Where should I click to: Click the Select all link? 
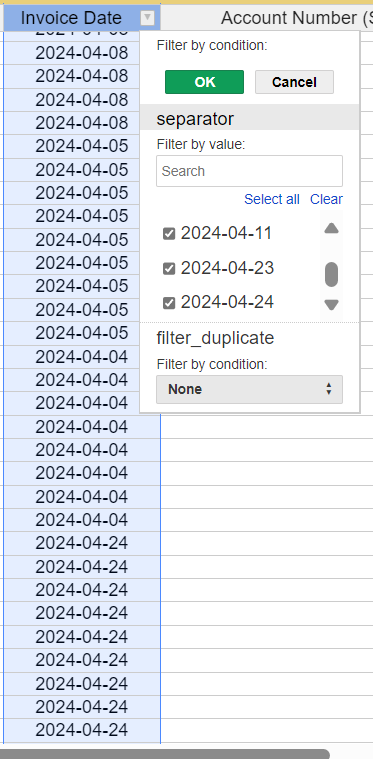(x=271, y=199)
